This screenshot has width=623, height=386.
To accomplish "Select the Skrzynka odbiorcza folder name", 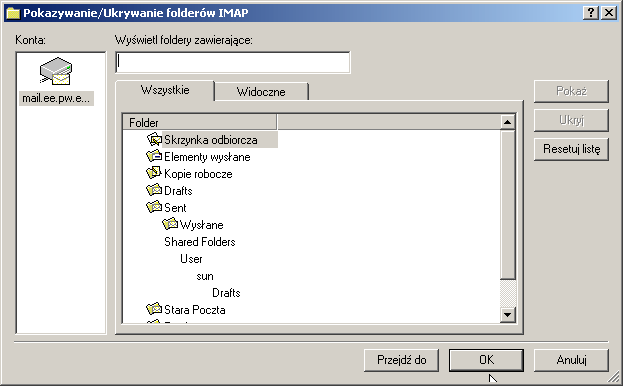I will (x=211, y=140).
